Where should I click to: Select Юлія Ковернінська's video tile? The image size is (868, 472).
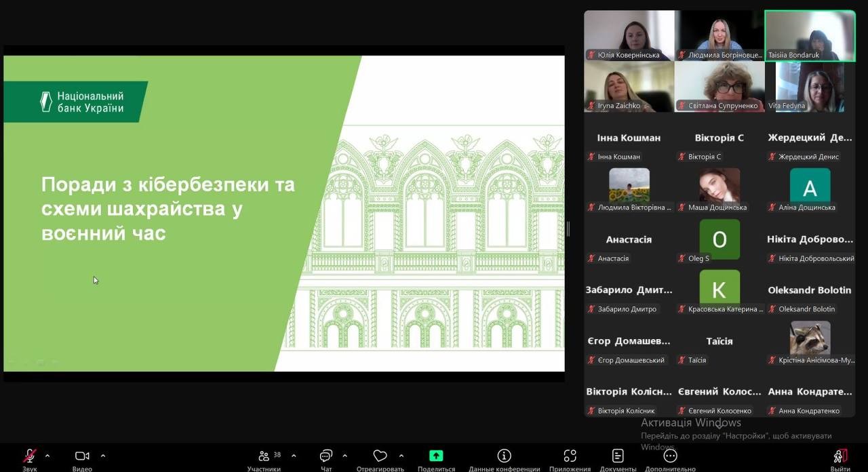tap(629, 35)
